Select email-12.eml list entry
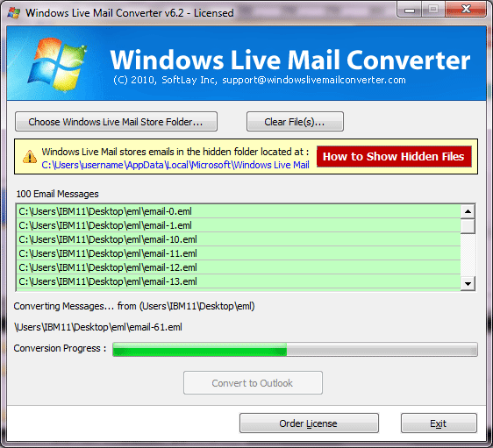 click(239, 267)
